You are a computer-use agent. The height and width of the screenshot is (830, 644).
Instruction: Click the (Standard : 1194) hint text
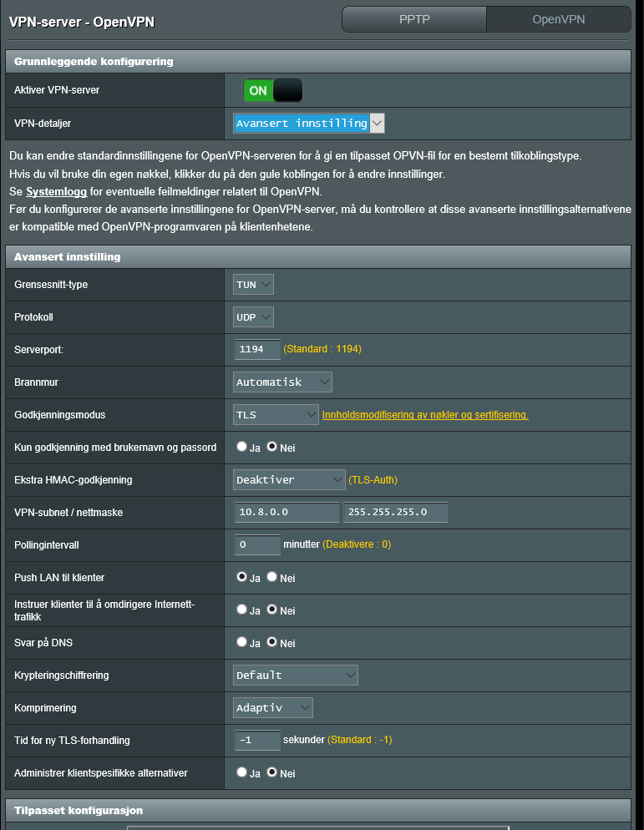(x=322, y=349)
